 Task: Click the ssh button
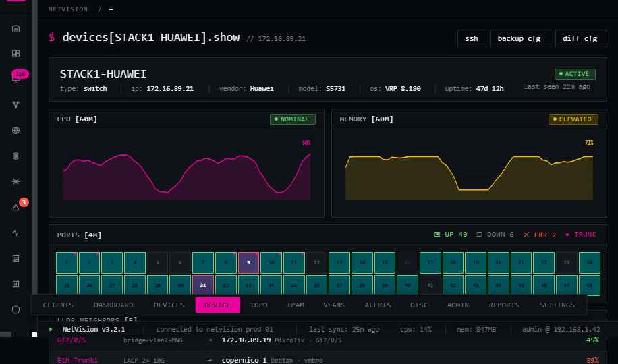[x=472, y=38]
